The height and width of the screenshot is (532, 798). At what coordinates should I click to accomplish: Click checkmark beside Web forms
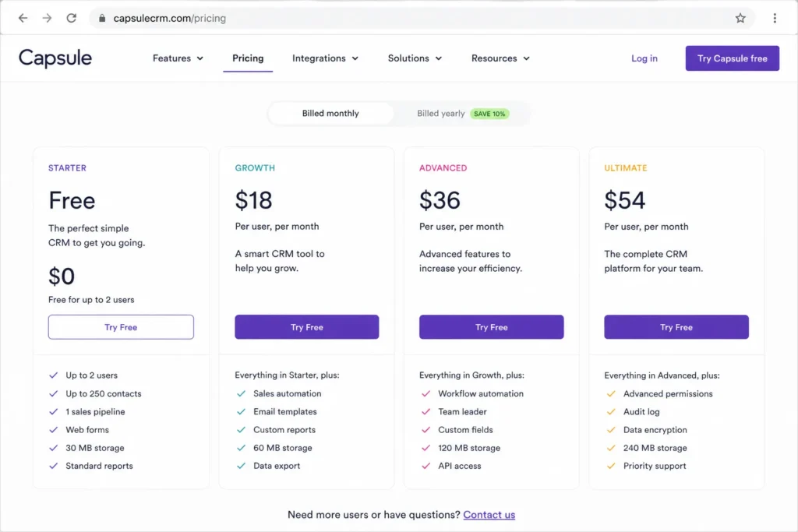[x=54, y=430]
